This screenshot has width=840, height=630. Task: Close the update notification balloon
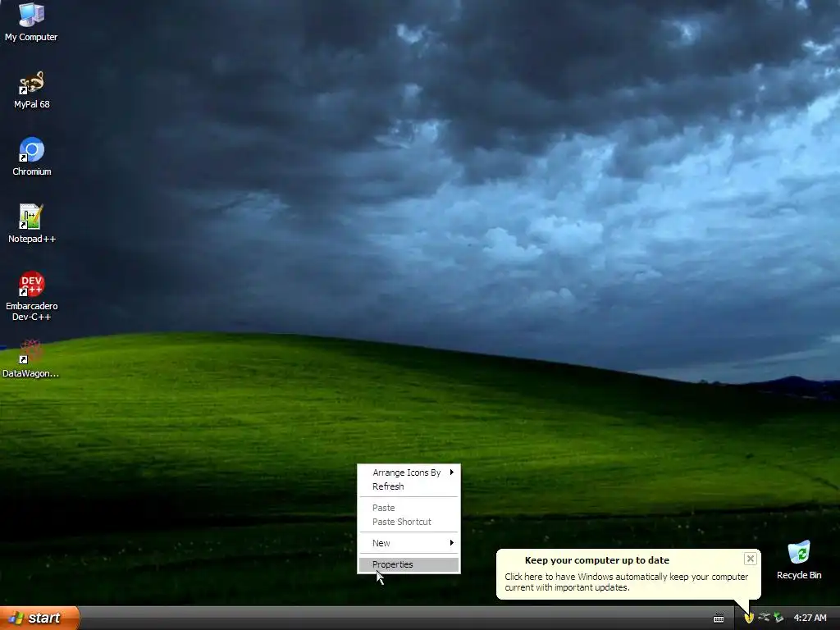tap(750, 559)
